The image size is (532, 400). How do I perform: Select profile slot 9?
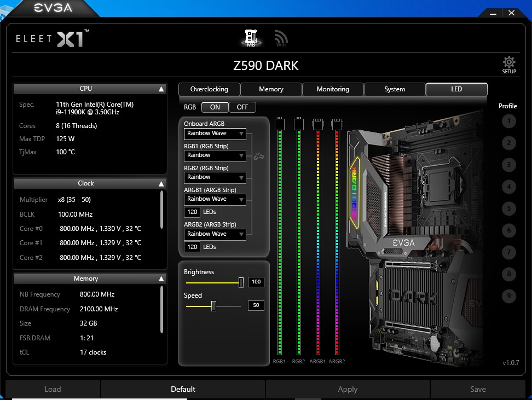[508, 296]
